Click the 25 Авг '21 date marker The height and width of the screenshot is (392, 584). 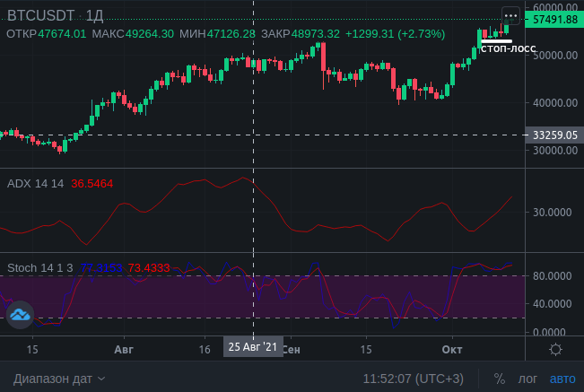(x=253, y=347)
